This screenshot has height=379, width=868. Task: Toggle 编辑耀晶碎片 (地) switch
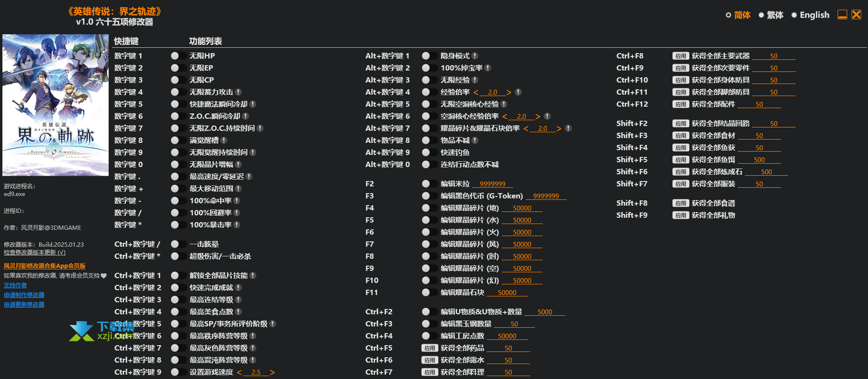coord(429,208)
